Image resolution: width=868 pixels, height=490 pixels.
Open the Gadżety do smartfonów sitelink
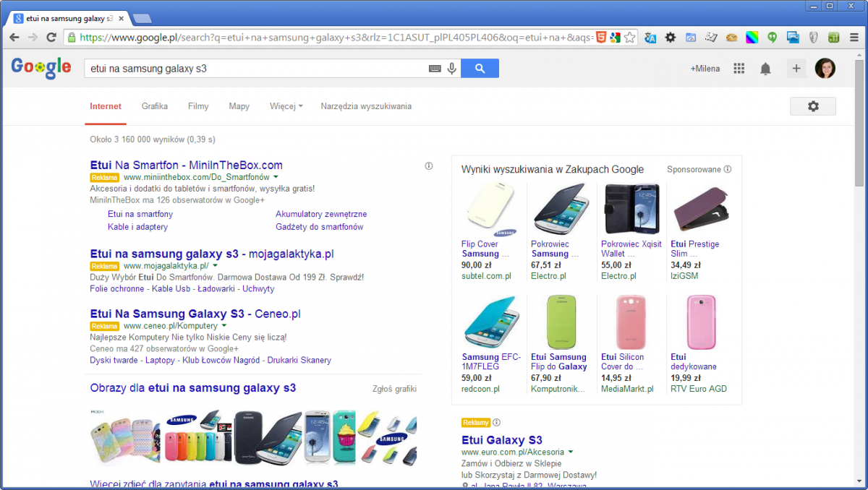point(319,226)
